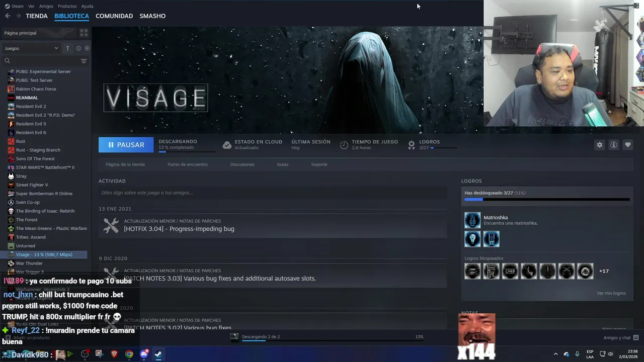
Task: Select Rust - Staging Branch
Action: pyautogui.click(x=38, y=150)
